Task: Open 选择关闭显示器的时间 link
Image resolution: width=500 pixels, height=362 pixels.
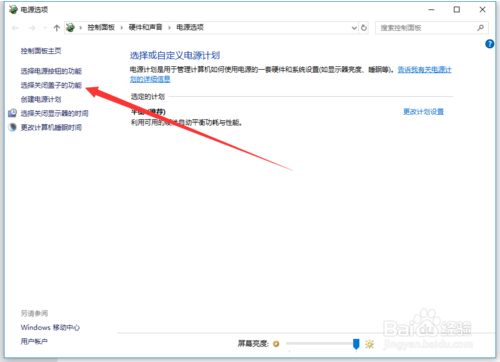Action: pyautogui.click(x=55, y=113)
